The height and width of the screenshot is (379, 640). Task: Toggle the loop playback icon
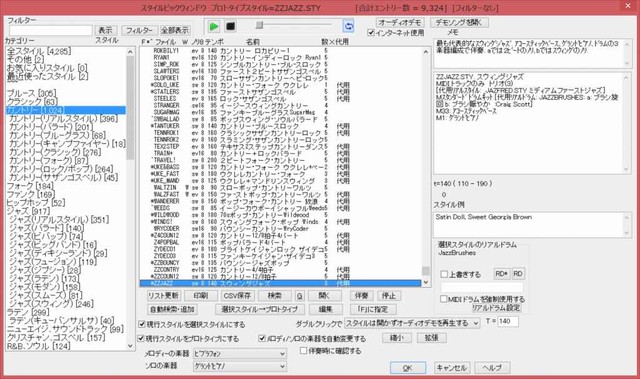tap(348, 27)
